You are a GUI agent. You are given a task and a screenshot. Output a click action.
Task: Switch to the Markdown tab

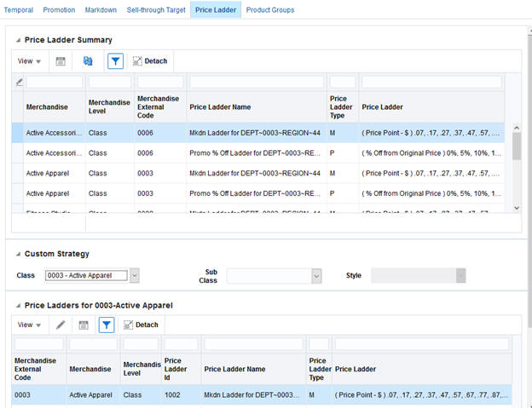point(101,10)
